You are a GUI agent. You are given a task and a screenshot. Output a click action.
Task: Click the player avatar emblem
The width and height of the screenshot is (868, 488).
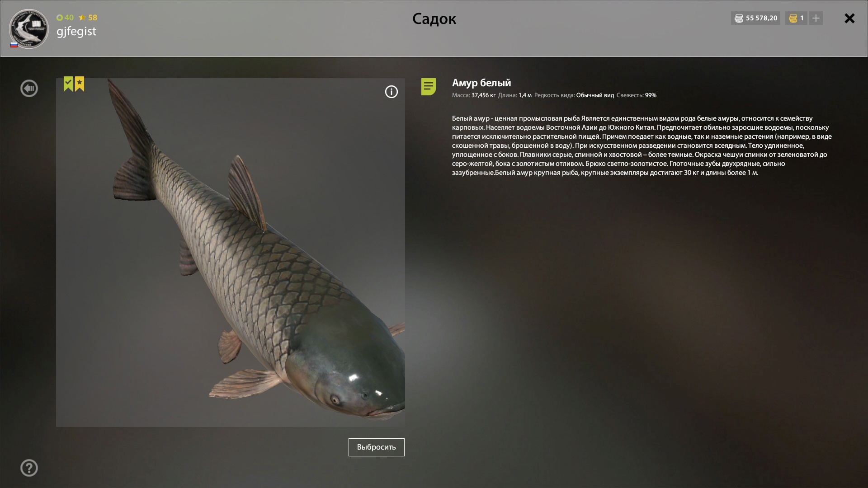click(29, 28)
